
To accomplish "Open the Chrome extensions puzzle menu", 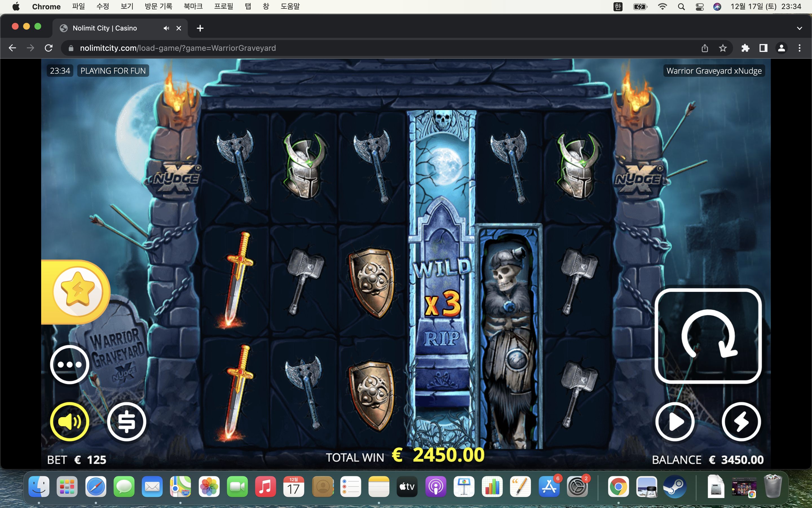I will point(745,48).
